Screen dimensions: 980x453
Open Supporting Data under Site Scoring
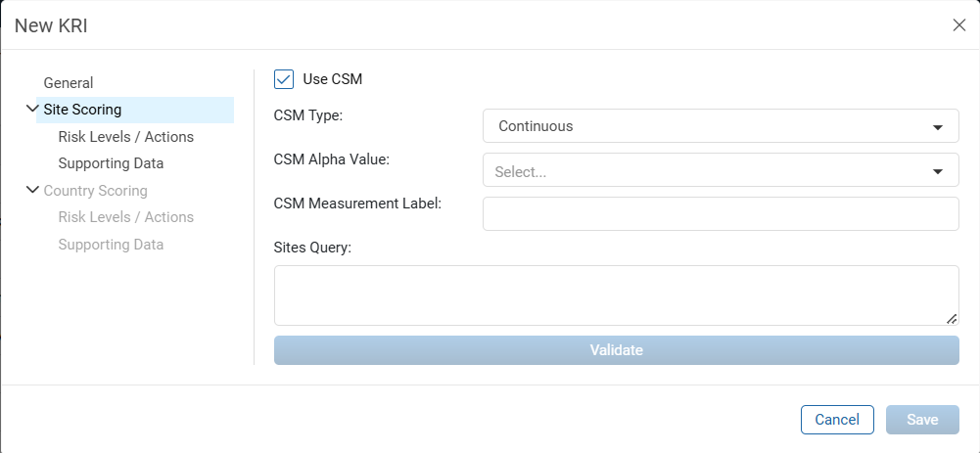point(112,163)
